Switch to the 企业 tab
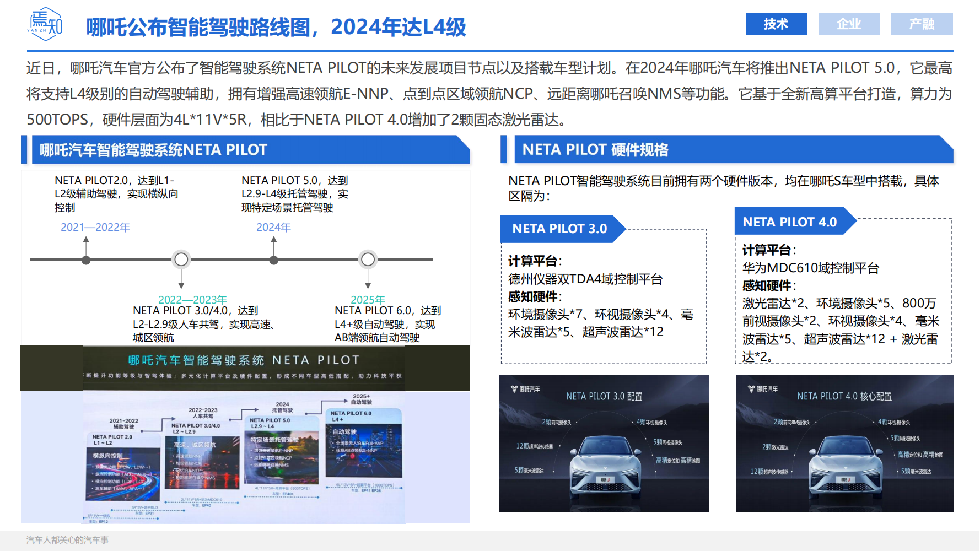Image resolution: width=980 pixels, height=551 pixels. (x=849, y=24)
